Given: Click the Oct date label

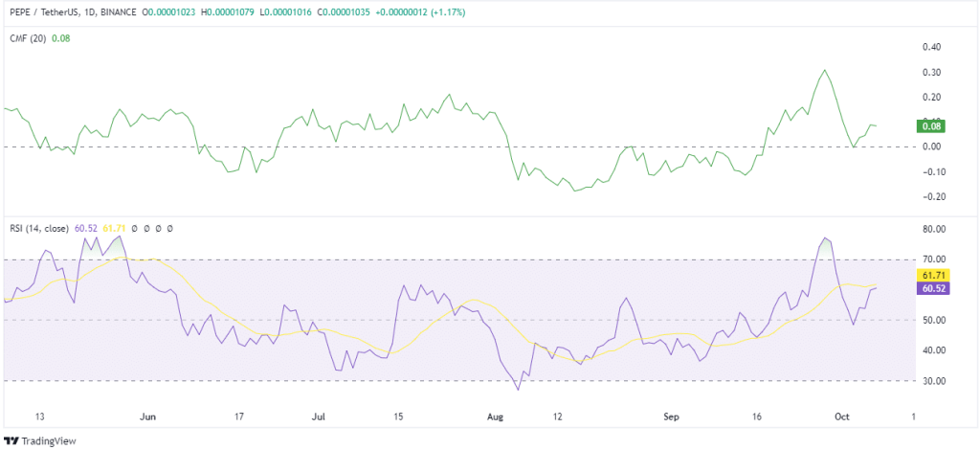Looking at the screenshot, I should pos(843,416).
